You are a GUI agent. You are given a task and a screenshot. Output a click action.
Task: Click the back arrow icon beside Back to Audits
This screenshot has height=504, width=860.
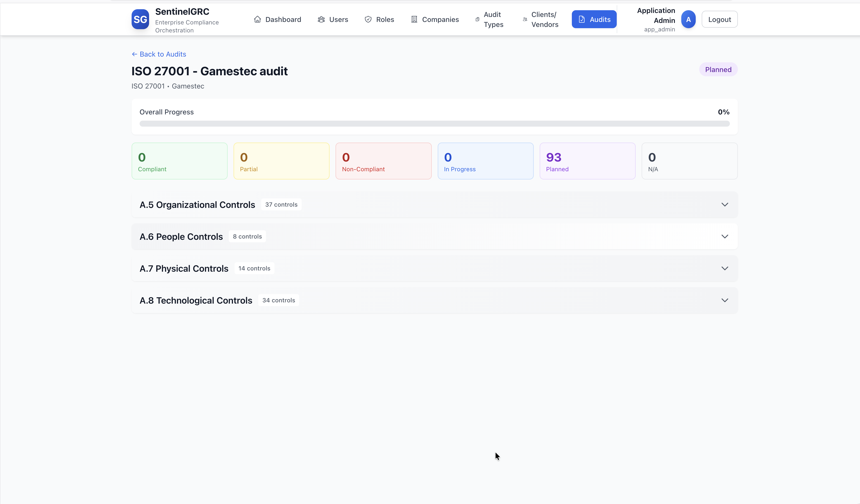click(x=134, y=54)
